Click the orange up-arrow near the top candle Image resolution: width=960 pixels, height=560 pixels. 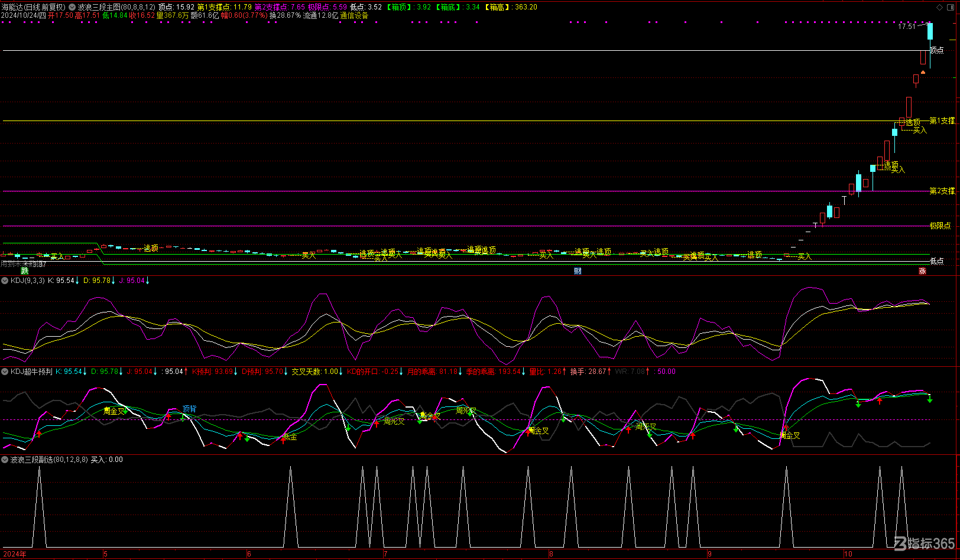pos(923,72)
